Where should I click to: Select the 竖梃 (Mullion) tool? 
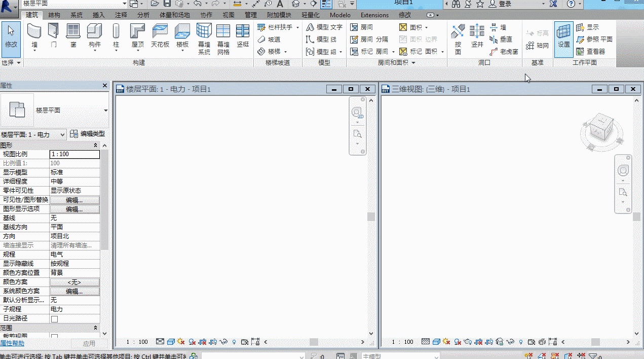tap(243, 35)
